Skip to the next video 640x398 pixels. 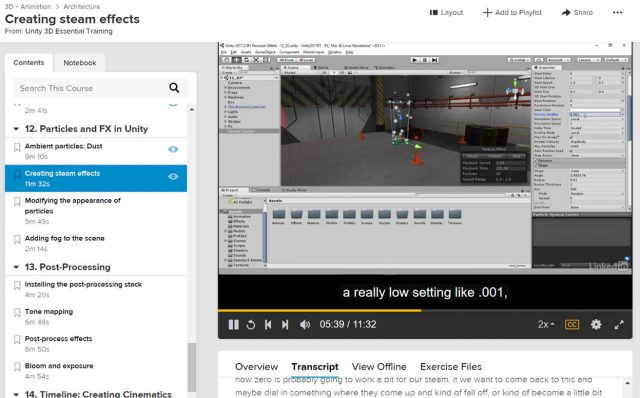(x=285, y=325)
